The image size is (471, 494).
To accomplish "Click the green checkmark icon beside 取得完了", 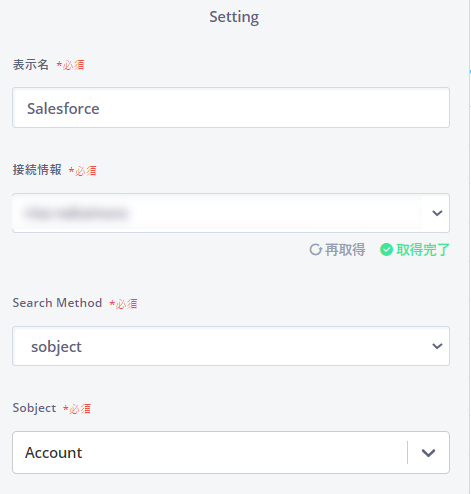I will (x=386, y=250).
